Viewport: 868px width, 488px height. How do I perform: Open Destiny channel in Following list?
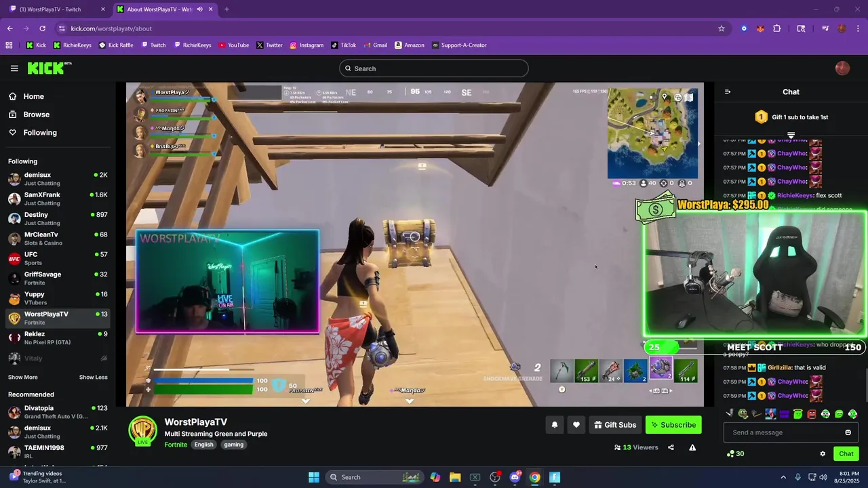58,218
